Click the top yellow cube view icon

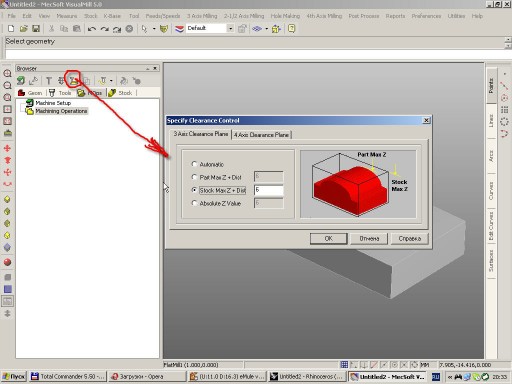point(7,199)
